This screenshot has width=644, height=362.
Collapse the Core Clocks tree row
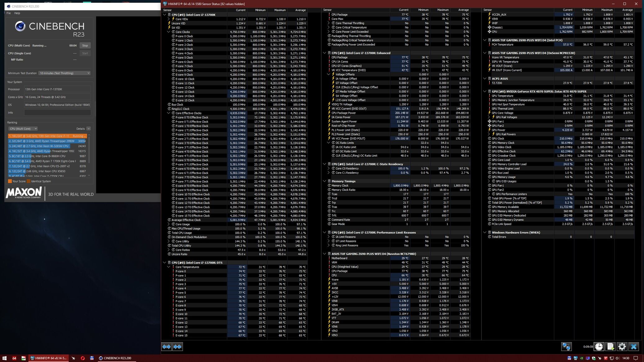(169, 32)
